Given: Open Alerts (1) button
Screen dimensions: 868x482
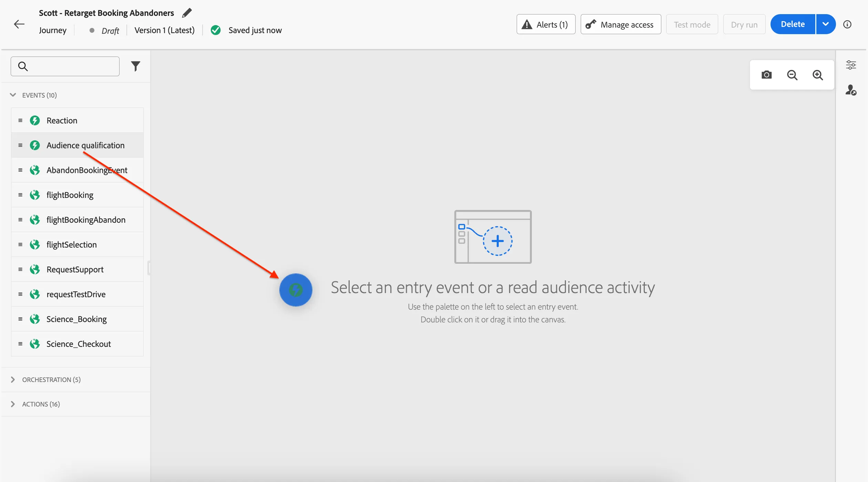Looking at the screenshot, I should (546, 24).
